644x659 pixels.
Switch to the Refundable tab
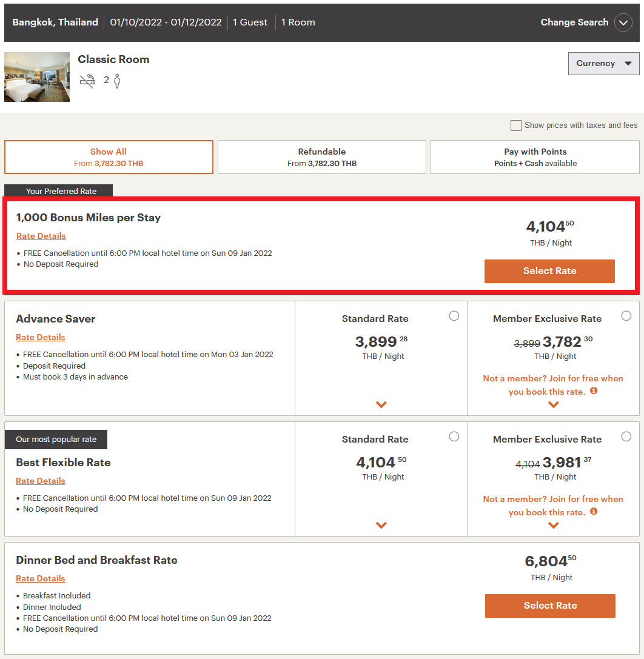(322, 157)
